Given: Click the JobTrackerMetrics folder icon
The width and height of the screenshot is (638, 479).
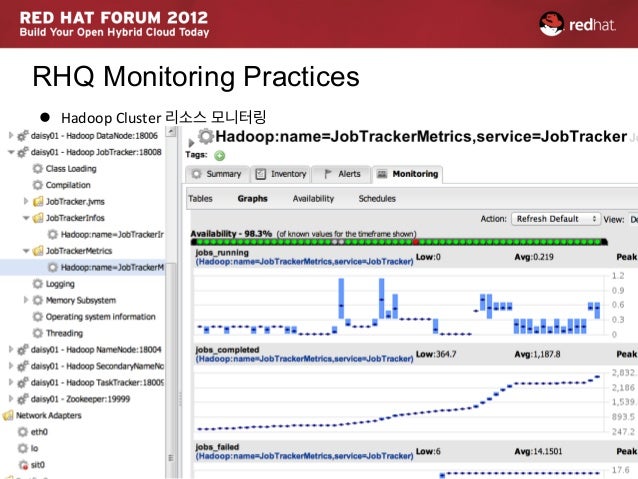Looking at the screenshot, I should coord(38,251).
